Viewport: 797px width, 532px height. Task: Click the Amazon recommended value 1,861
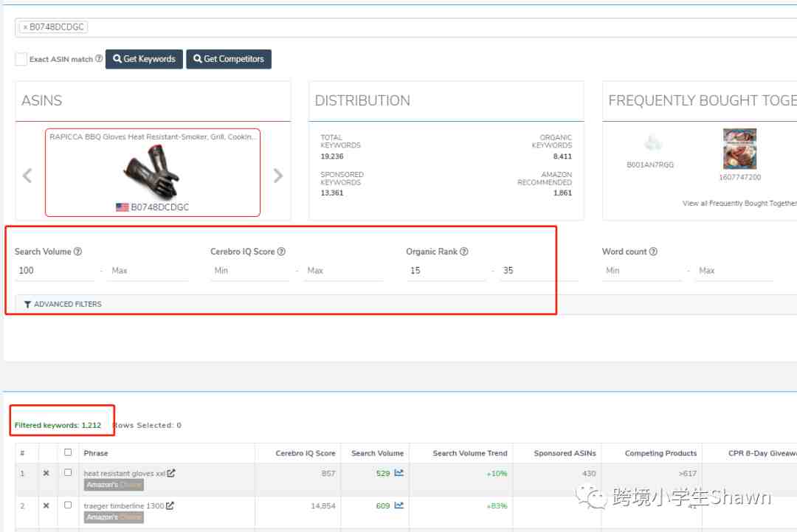click(562, 193)
